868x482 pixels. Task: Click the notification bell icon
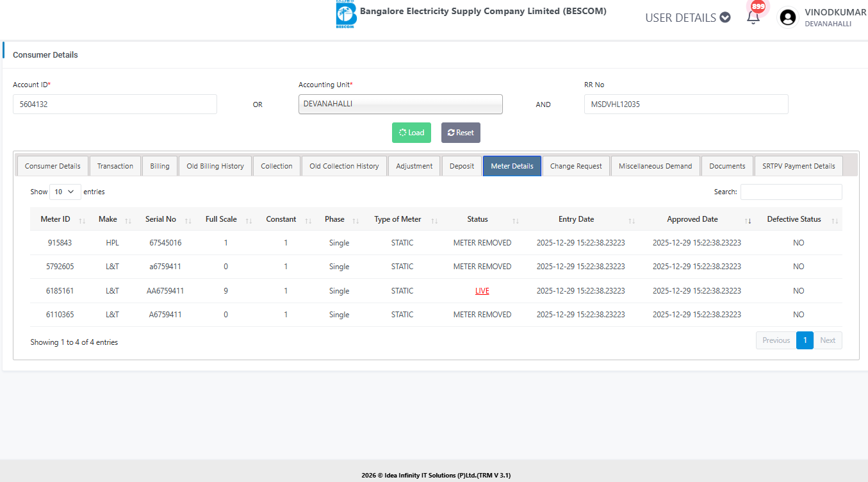pyautogui.click(x=753, y=17)
